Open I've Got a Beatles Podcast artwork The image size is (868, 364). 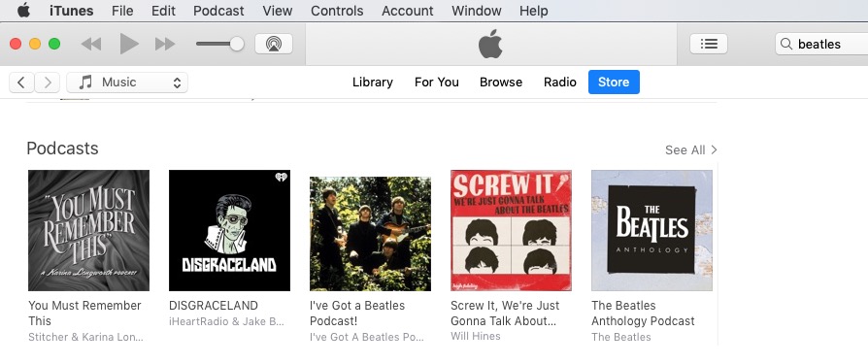tap(370, 234)
